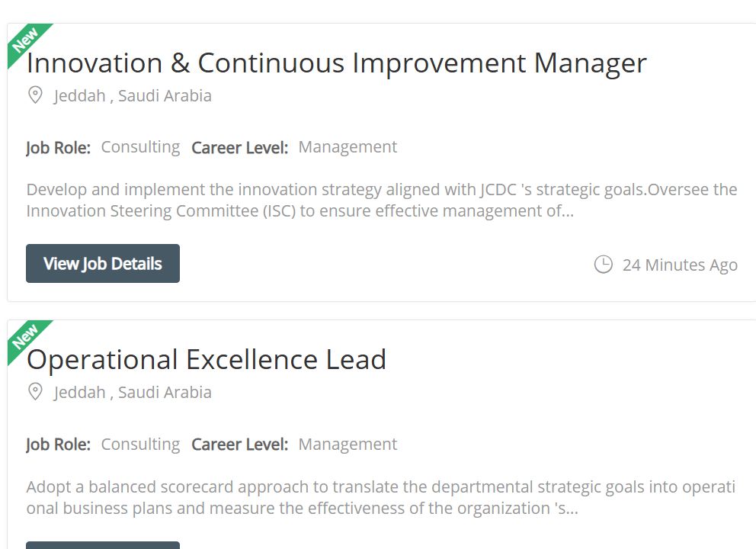Click Job Role label in Operational Excellence Lead card
The height and width of the screenshot is (549, 756).
tap(59, 445)
